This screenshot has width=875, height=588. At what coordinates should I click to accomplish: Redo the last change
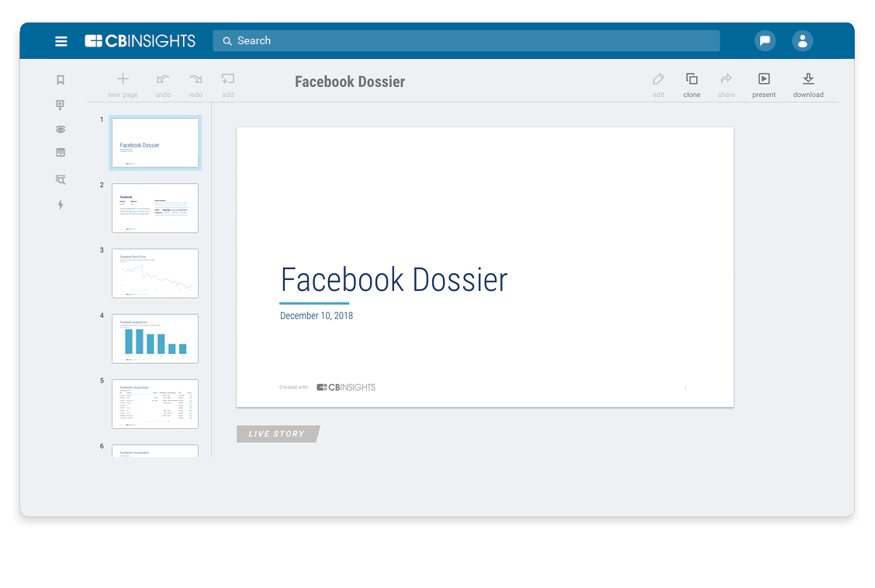(x=195, y=85)
